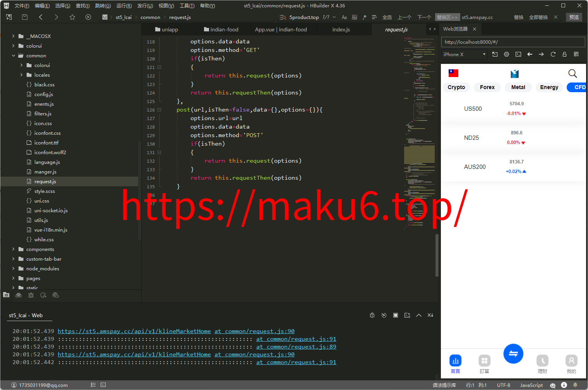Click the 全部替换 replace all button
Screen dimensions: 588x390
tap(538, 17)
